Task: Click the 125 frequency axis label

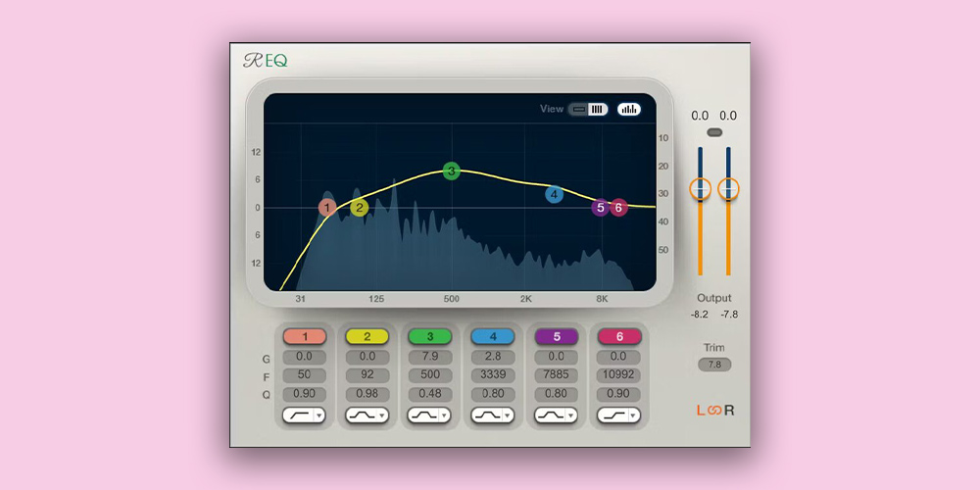Action: [x=376, y=299]
